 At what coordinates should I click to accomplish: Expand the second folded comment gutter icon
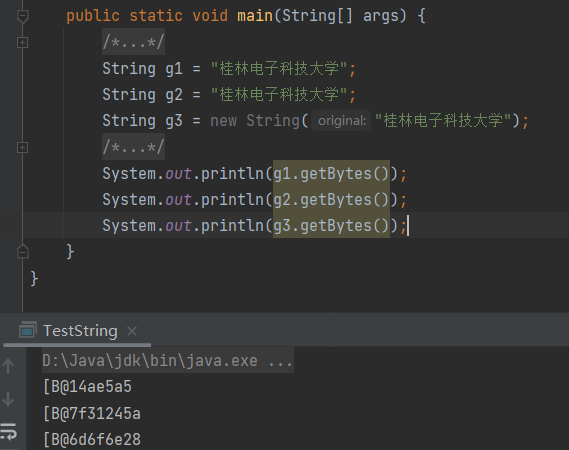[22, 148]
